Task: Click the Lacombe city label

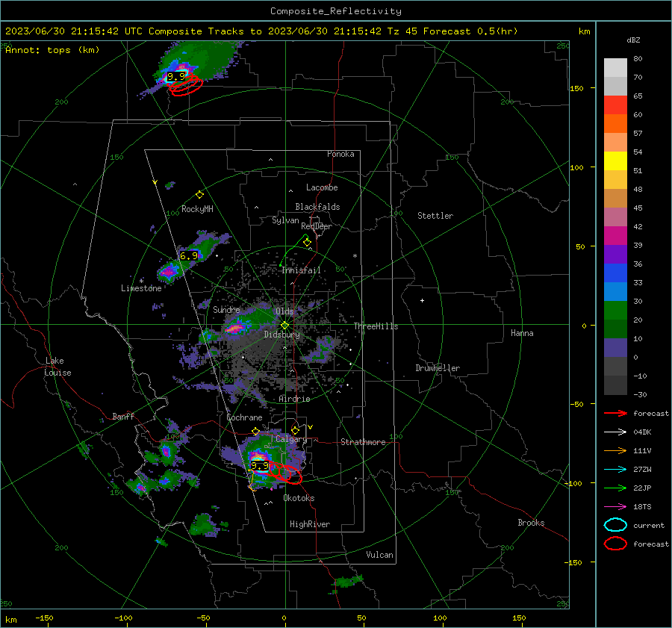Action: [322, 187]
